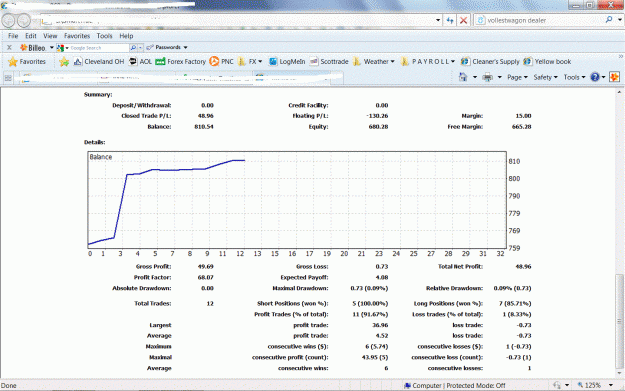Go back with the browser Back arrow
The height and width of the screenshot is (391, 625).
click(9, 20)
